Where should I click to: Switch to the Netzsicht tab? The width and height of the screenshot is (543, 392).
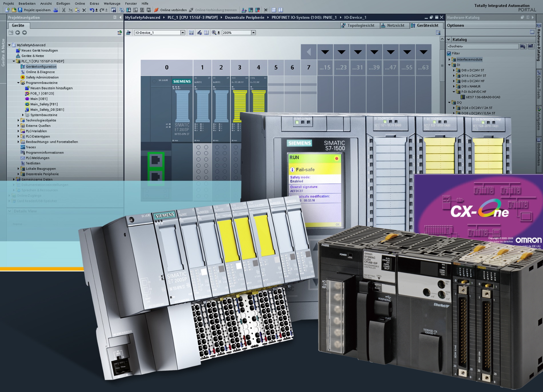[x=393, y=25]
